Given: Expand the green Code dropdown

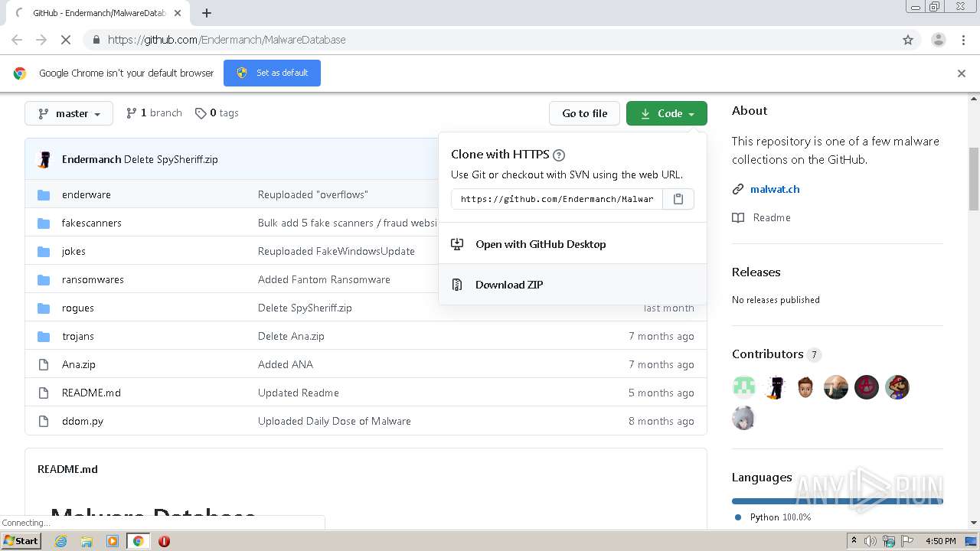Looking at the screenshot, I should (667, 113).
